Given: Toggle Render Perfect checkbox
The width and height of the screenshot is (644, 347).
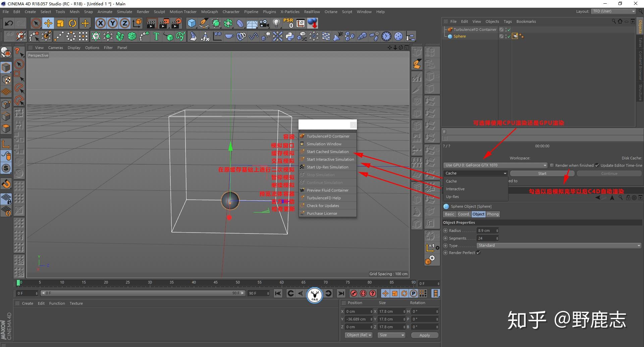Looking at the screenshot, I should point(479,253).
